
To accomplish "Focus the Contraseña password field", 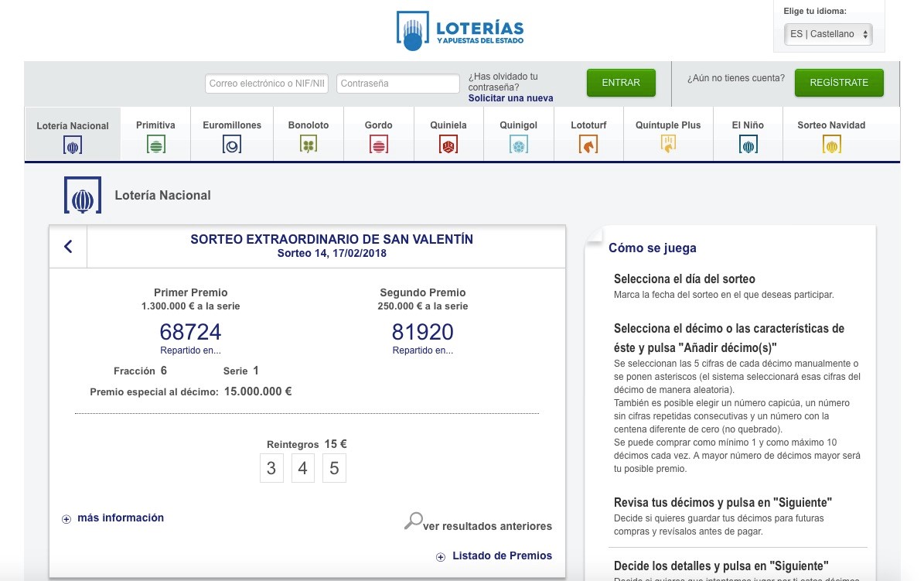I will click(x=397, y=84).
